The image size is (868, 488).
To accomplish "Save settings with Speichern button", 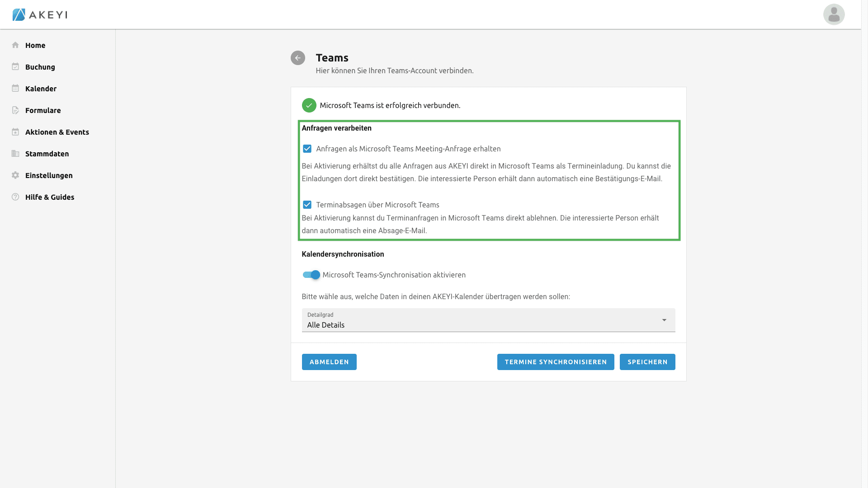I will click(x=647, y=362).
